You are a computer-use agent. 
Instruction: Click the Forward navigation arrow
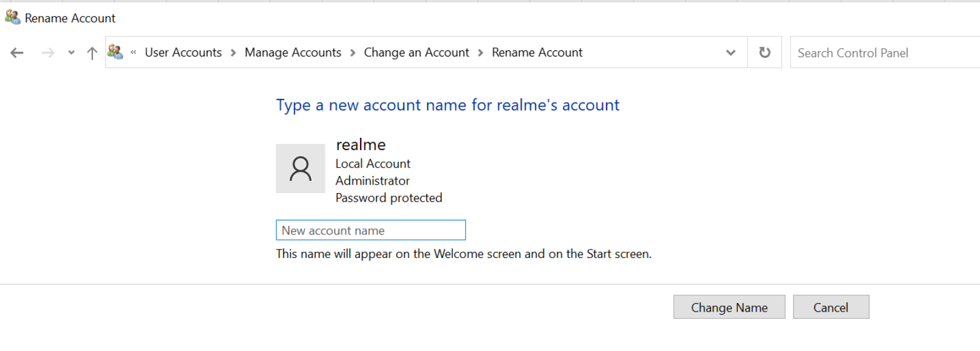(x=48, y=53)
